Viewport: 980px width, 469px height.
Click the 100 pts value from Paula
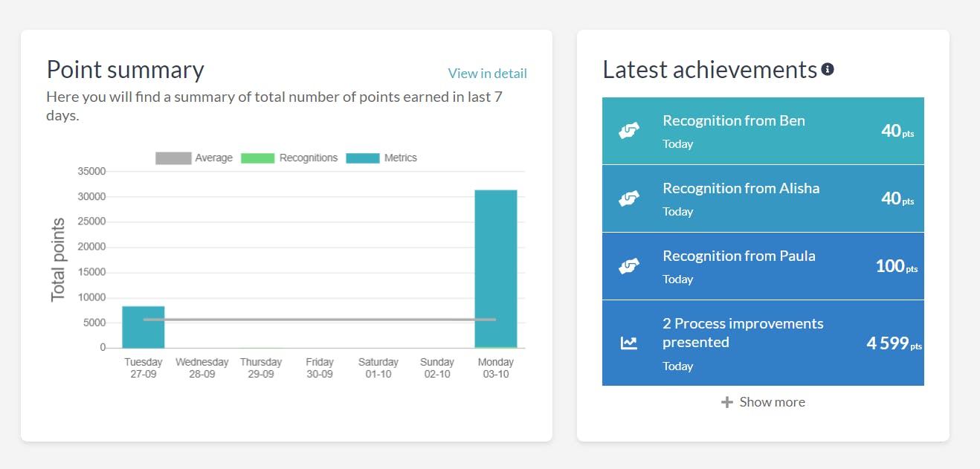[897, 266]
